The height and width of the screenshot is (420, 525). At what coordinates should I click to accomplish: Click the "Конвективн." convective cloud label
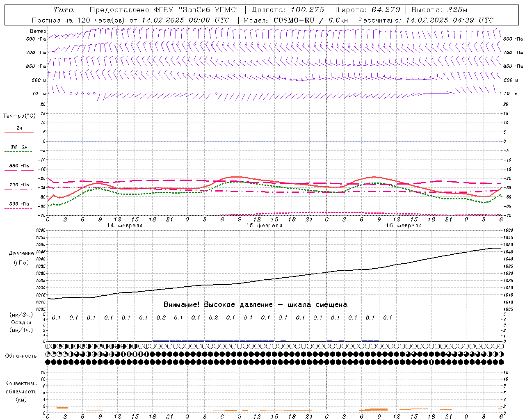pyautogui.click(x=21, y=383)
